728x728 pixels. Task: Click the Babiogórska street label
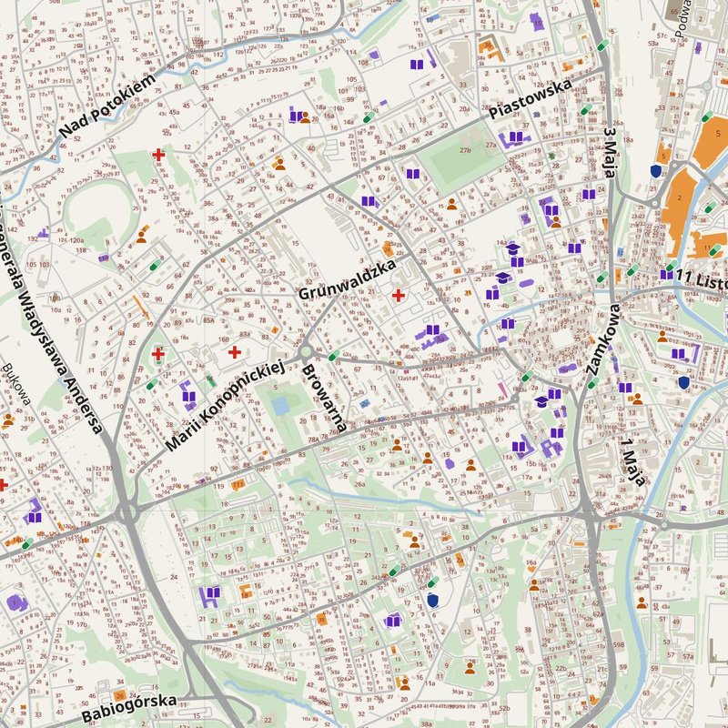tap(129, 708)
